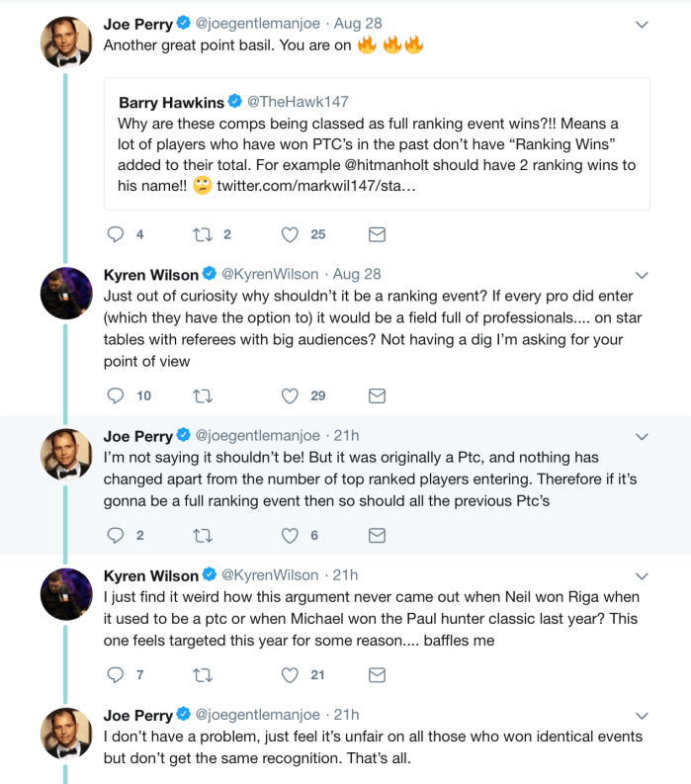Expand options menu on Kyren Wilson's Aug 28 tweet
Screen dimensions: 691x784
(642, 275)
